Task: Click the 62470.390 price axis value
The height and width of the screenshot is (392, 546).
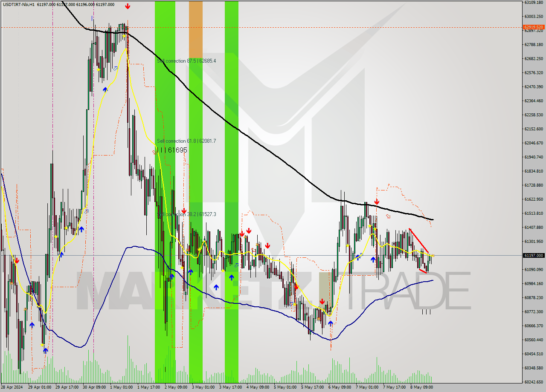Action: [534, 86]
